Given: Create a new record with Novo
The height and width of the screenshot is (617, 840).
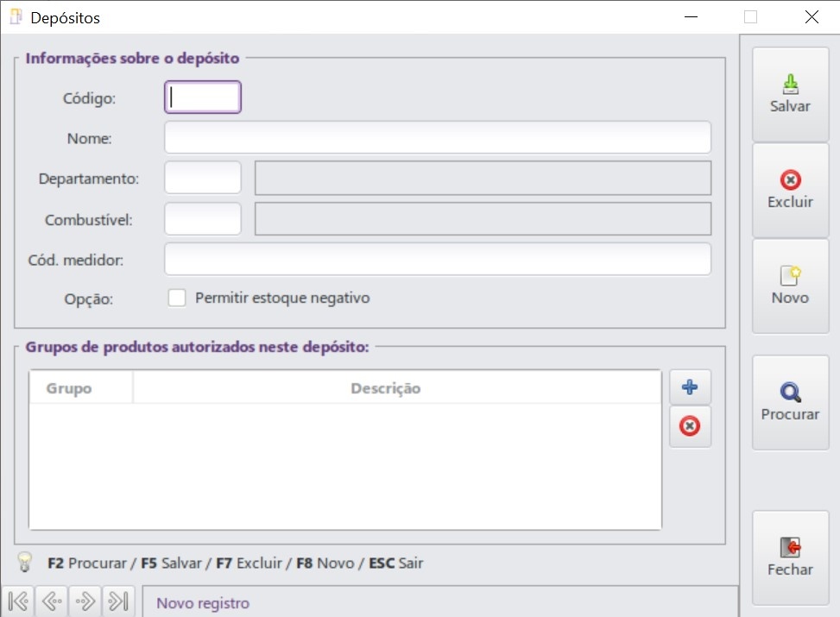Looking at the screenshot, I should click(790, 286).
